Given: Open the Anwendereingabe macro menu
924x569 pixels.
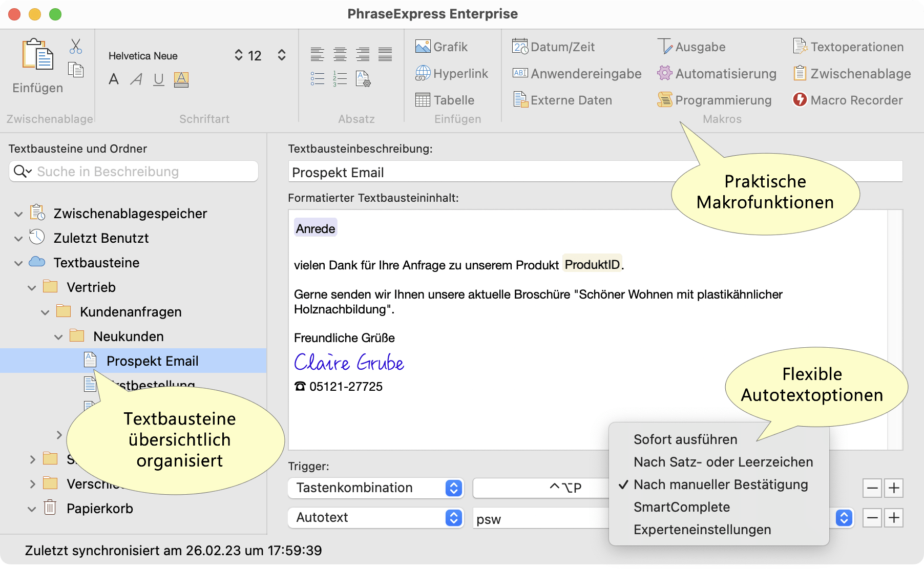Looking at the screenshot, I should coord(577,73).
